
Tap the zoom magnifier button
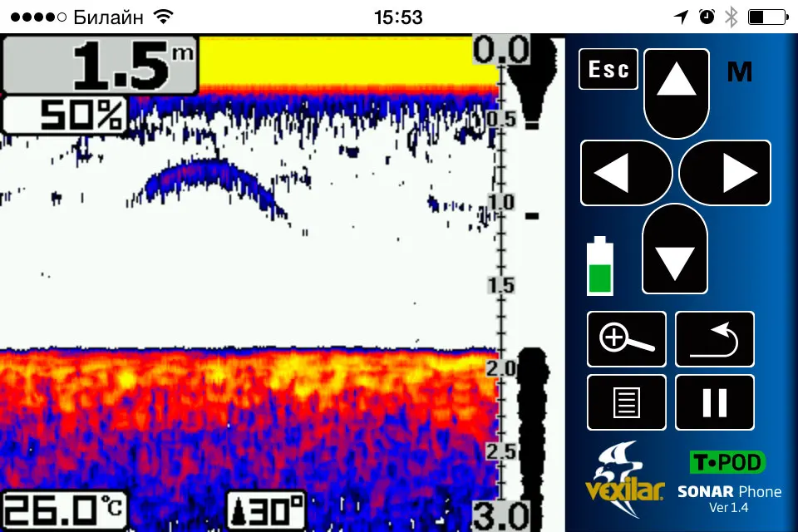(x=627, y=339)
